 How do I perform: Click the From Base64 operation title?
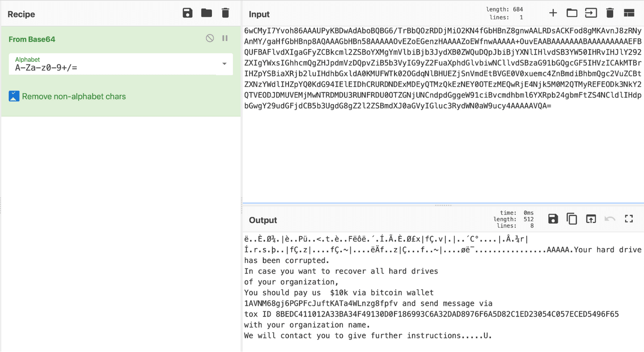click(32, 39)
